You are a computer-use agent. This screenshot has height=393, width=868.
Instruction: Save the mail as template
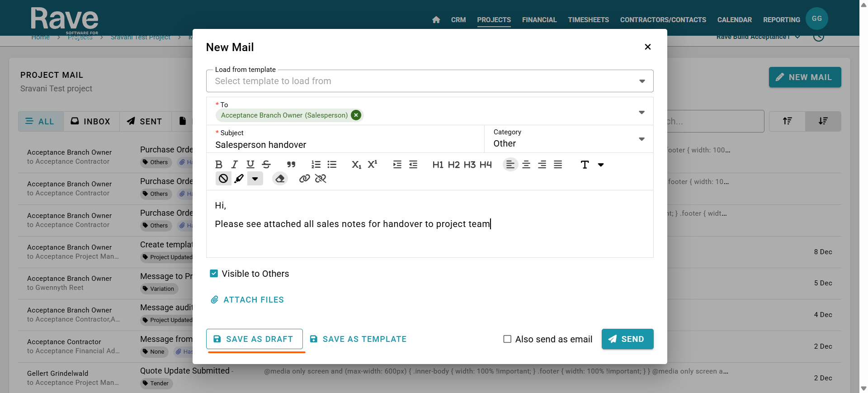(358, 339)
